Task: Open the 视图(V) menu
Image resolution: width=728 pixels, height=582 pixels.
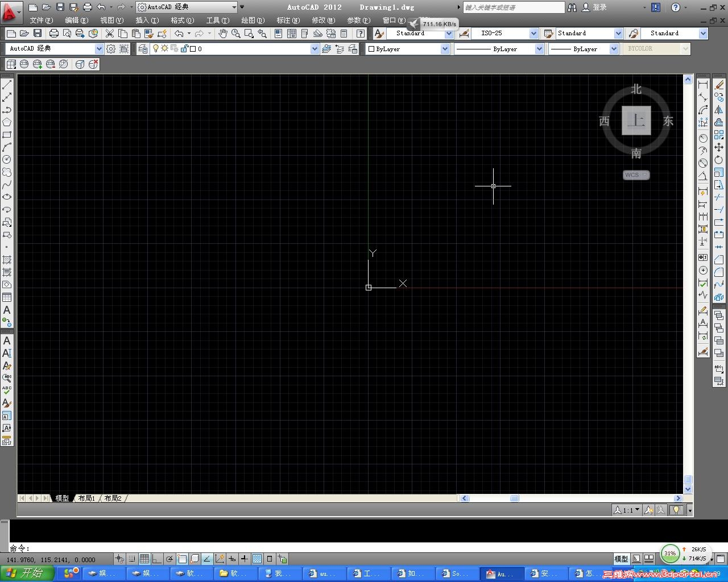Action: pos(112,20)
